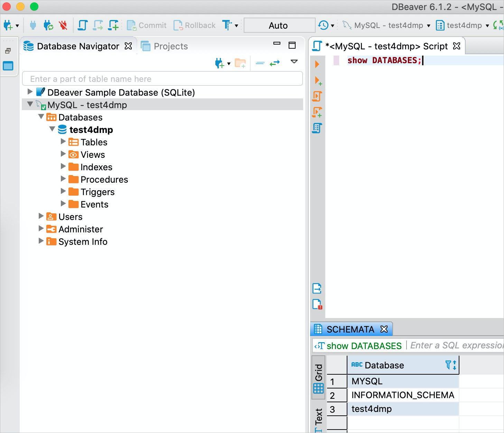Select the MySQL - test4dmp Script editor tab
Viewport: 504px width, 433px height.
coord(386,46)
